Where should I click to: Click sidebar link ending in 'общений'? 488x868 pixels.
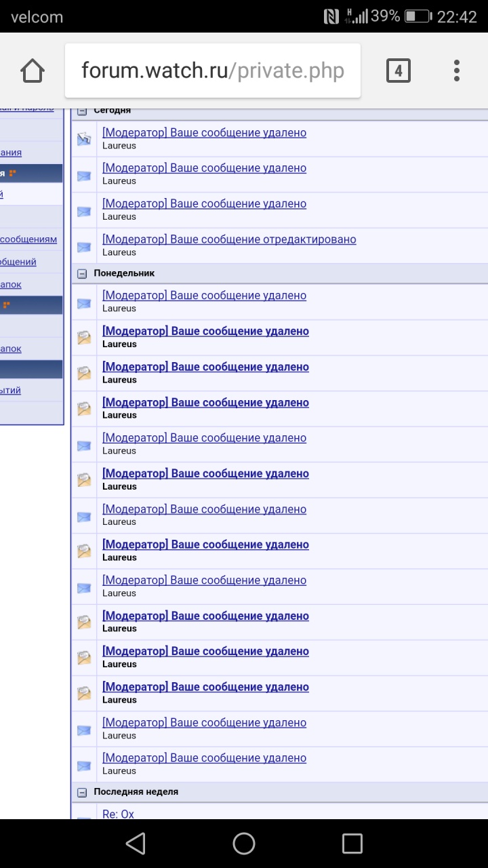click(18, 262)
